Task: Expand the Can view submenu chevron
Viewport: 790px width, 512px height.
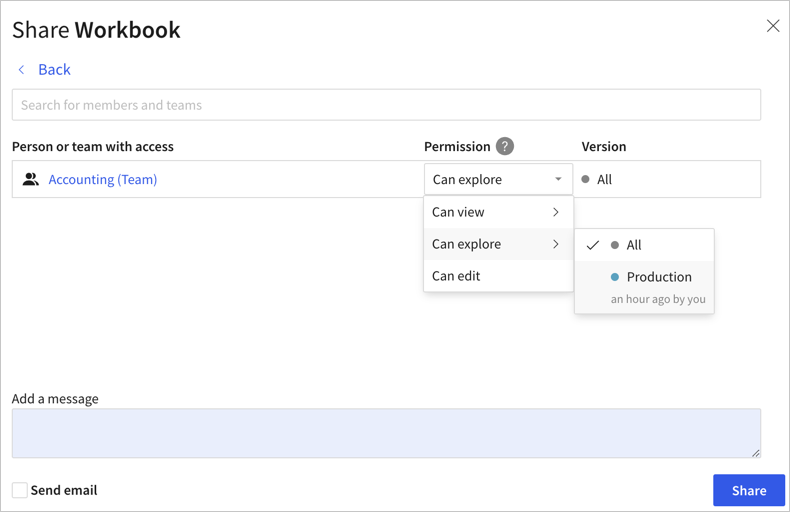Action: [x=556, y=212]
